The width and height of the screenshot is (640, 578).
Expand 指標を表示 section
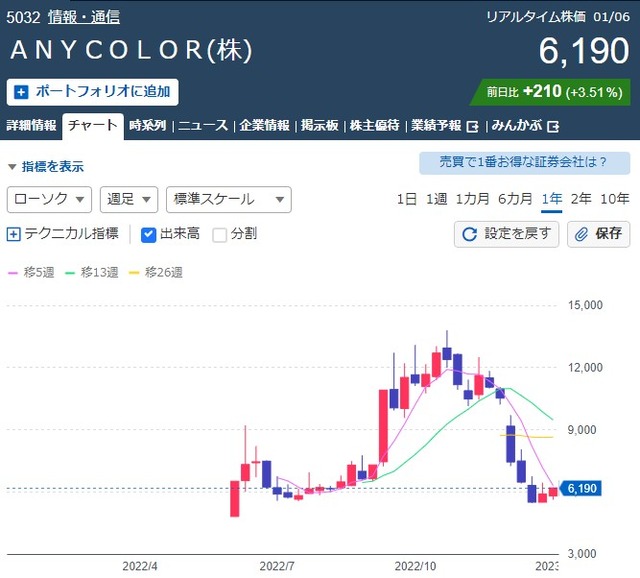point(46,167)
